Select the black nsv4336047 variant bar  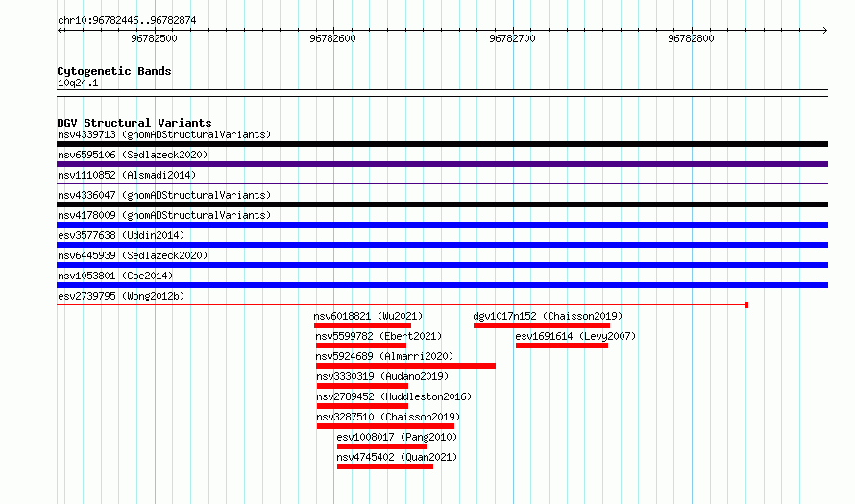click(442, 204)
